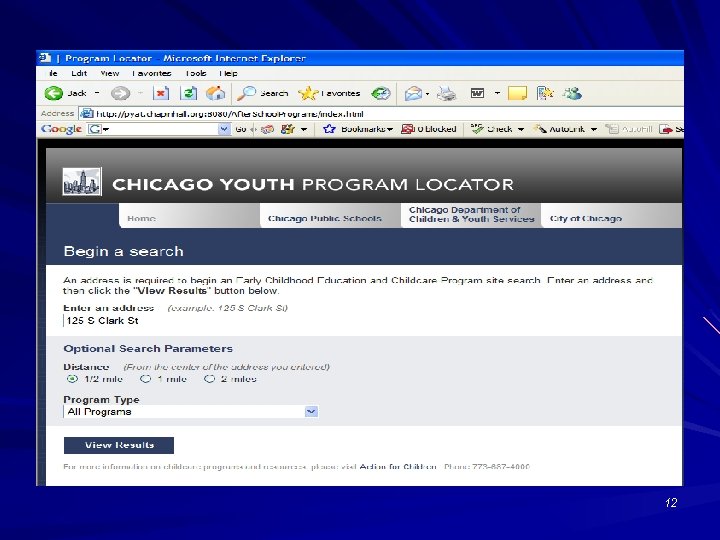720x540 pixels.
Task: Open the File menu
Action: (x=53, y=73)
